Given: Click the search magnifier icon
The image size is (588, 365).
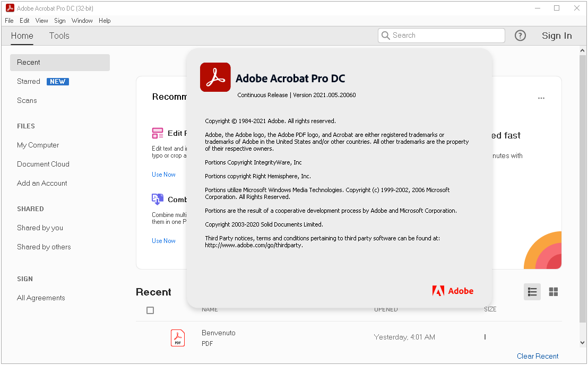Looking at the screenshot, I should point(386,36).
